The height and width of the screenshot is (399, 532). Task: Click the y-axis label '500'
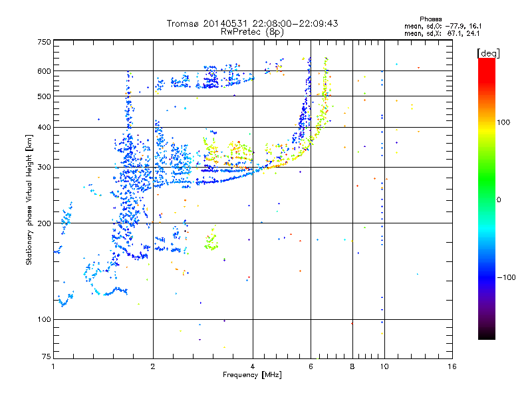(x=44, y=96)
